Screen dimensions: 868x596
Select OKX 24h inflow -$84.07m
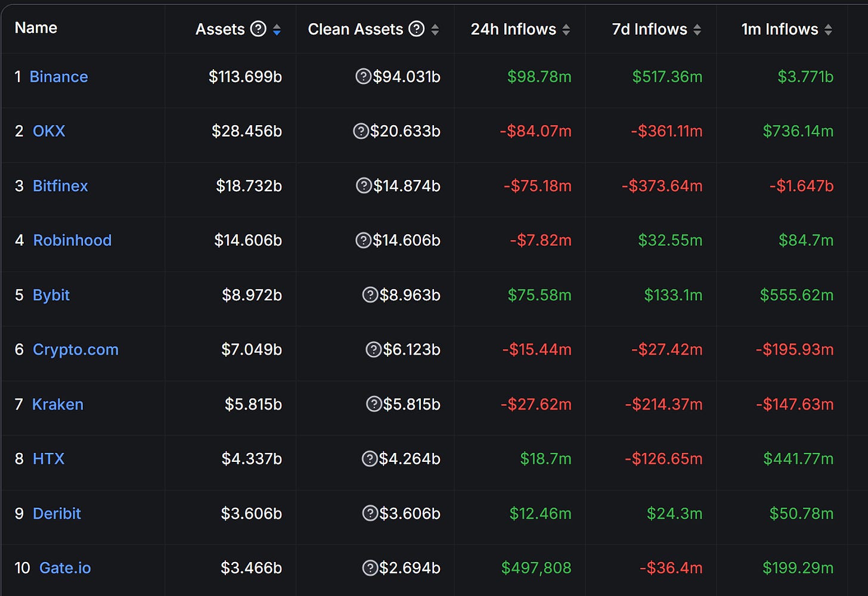536,131
